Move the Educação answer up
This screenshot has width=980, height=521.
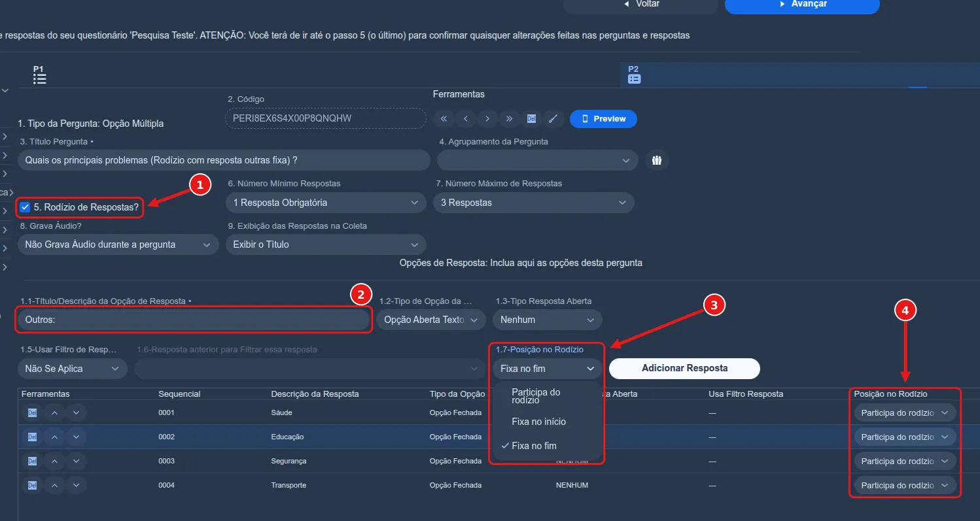54,437
